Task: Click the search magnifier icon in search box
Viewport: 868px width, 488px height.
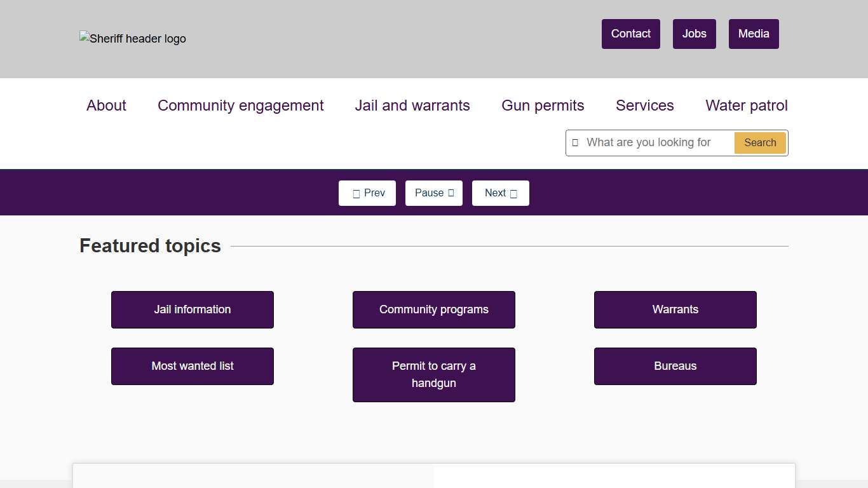Action: 575,143
